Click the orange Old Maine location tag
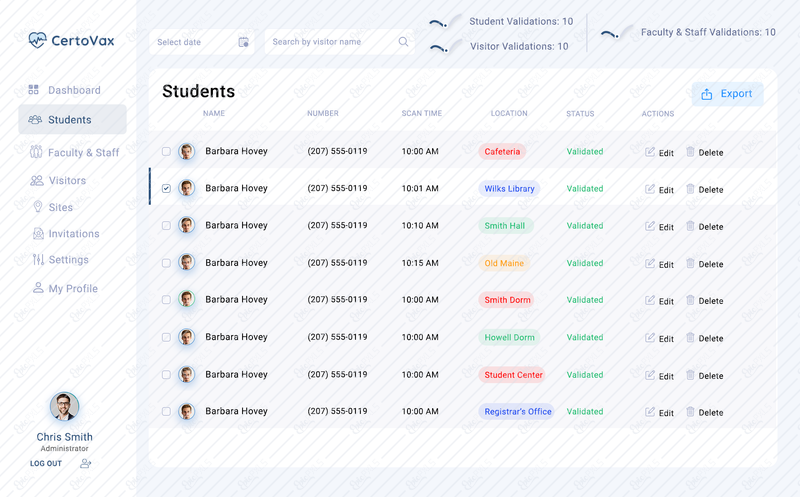This screenshot has height=497, width=800. pyautogui.click(x=504, y=263)
